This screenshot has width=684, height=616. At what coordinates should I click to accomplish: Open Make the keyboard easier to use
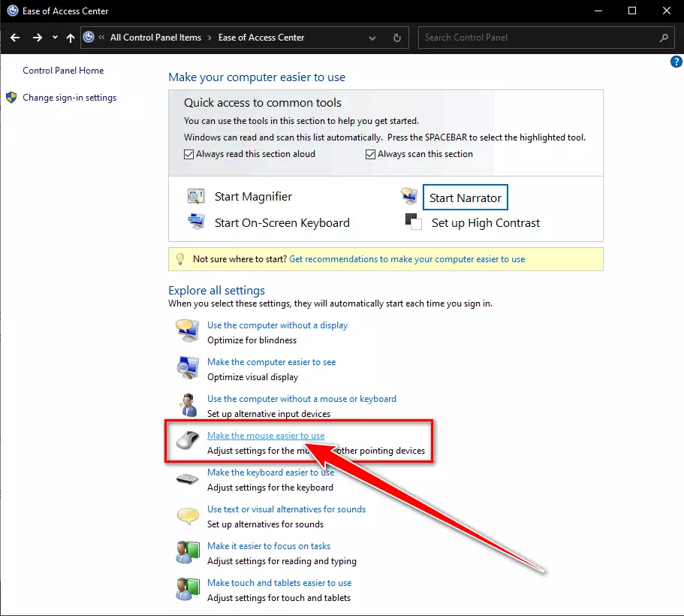click(271, 473)
